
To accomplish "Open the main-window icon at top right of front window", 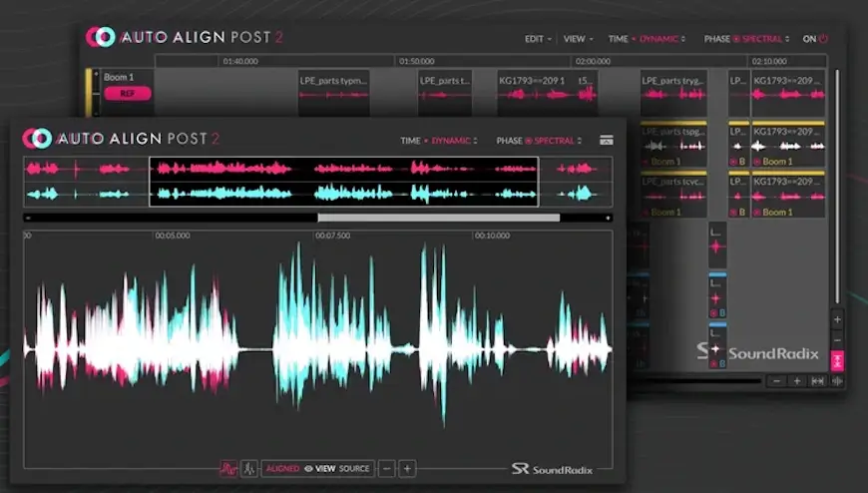I will (607, 140).
